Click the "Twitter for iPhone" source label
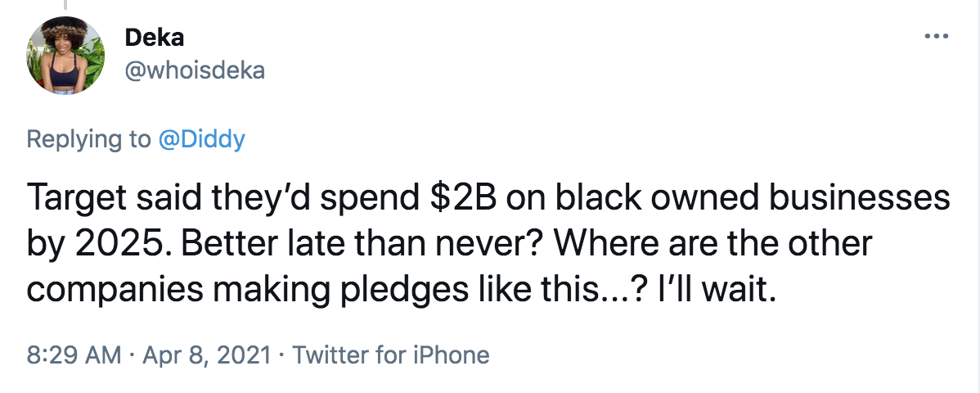The image size is (980, 393). (x=391, y=355)
